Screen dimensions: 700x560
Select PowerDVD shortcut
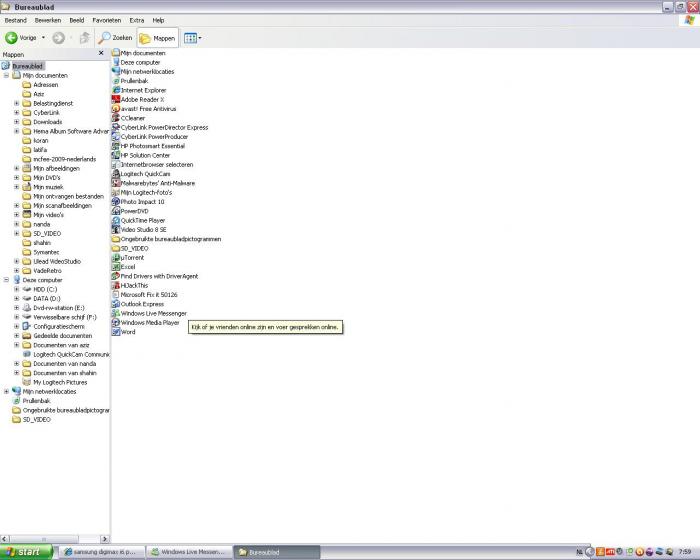point(130,211)
